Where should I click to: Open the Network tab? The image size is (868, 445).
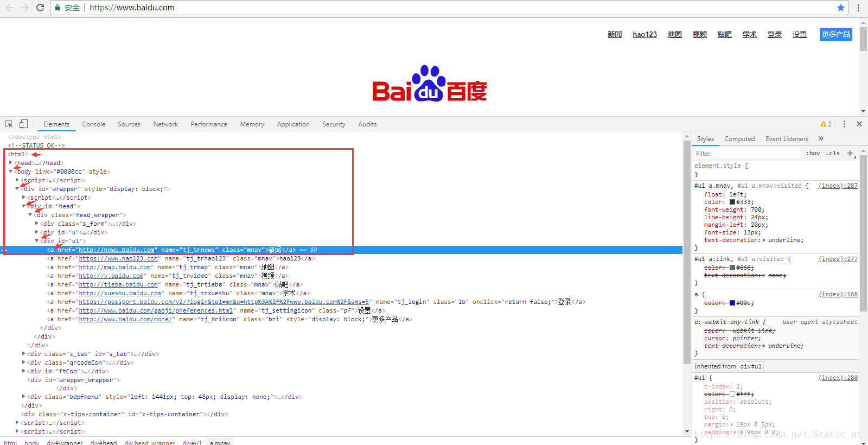coord(165,124)
